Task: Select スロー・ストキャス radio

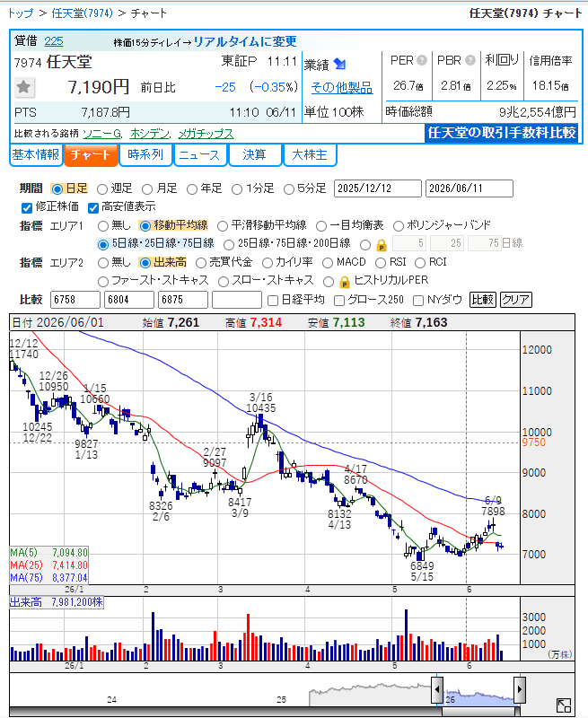Action: click(x=224, y=281)
